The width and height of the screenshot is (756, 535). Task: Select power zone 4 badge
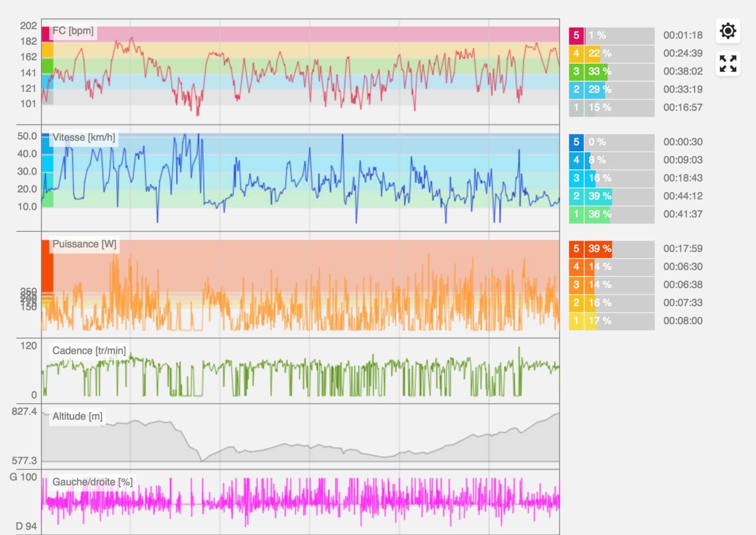pos(576,267)
